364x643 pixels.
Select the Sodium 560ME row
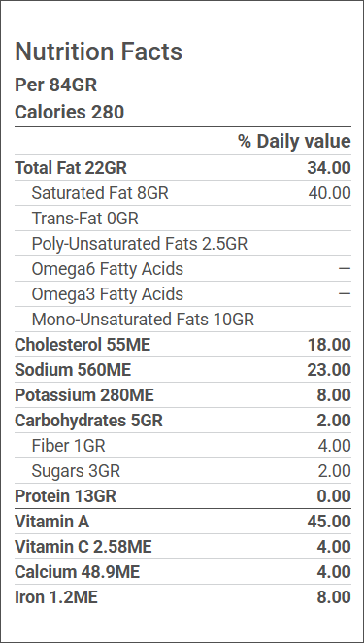pyautogui.click(x=182, y=370)
